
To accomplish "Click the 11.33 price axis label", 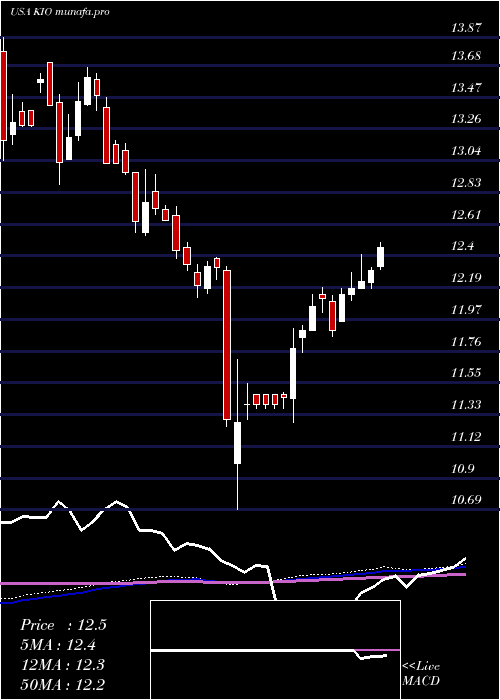I will tap(466, 405).
